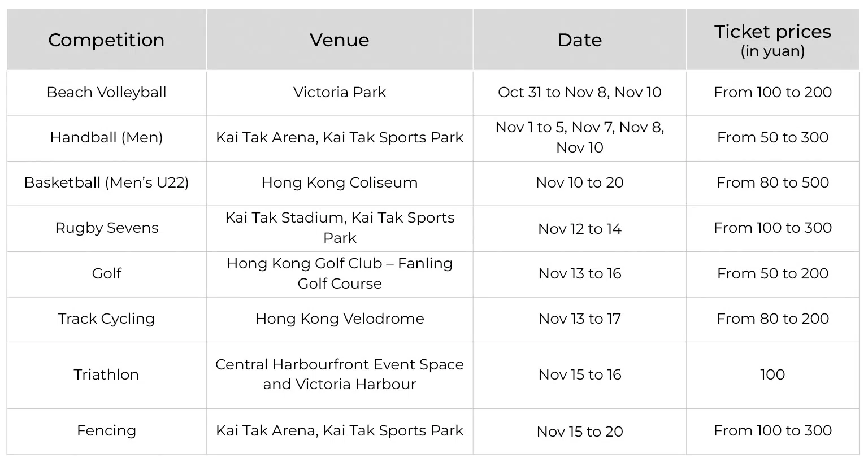Click the Ticket prices column header

pos(772,40)
